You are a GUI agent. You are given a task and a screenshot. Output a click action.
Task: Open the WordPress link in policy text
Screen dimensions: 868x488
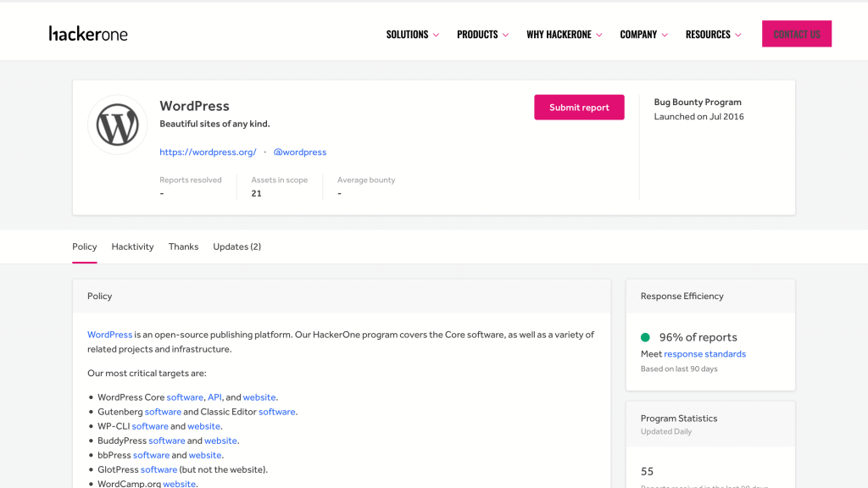coord(109,335)
